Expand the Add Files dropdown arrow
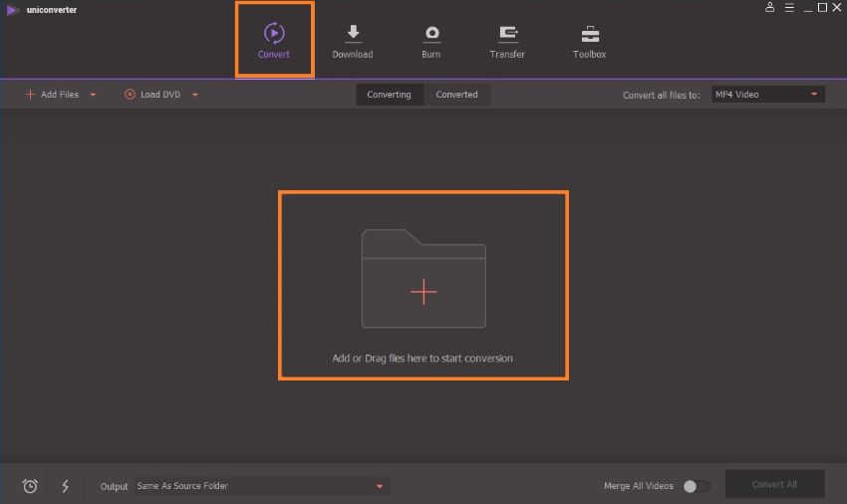 (x=93, y=95)
